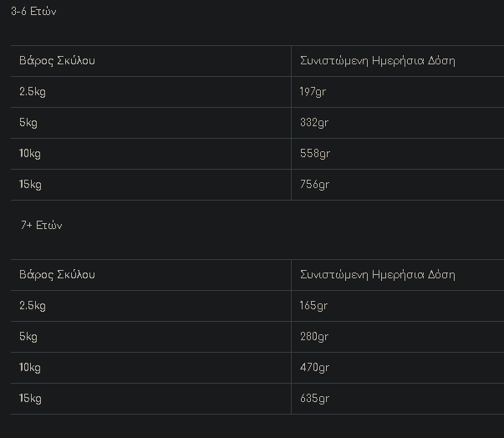Click the 558gr dose value
Viewport: 504px width, 438px height.
[x=315, y=154]
